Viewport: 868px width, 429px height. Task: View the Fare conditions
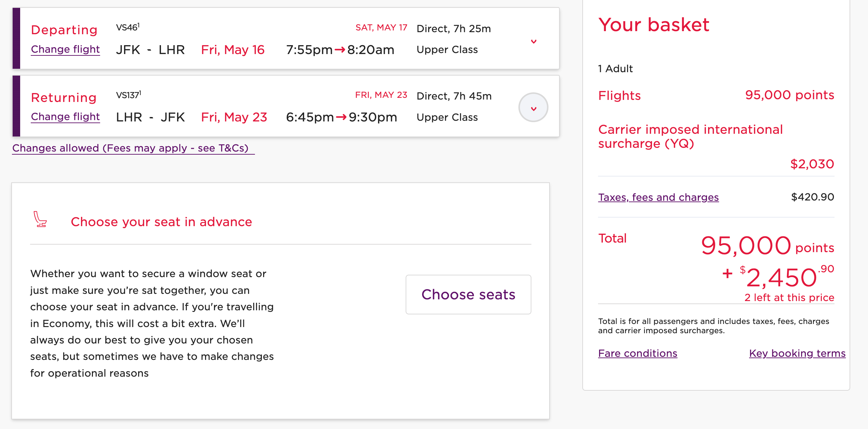coord(637,353)
